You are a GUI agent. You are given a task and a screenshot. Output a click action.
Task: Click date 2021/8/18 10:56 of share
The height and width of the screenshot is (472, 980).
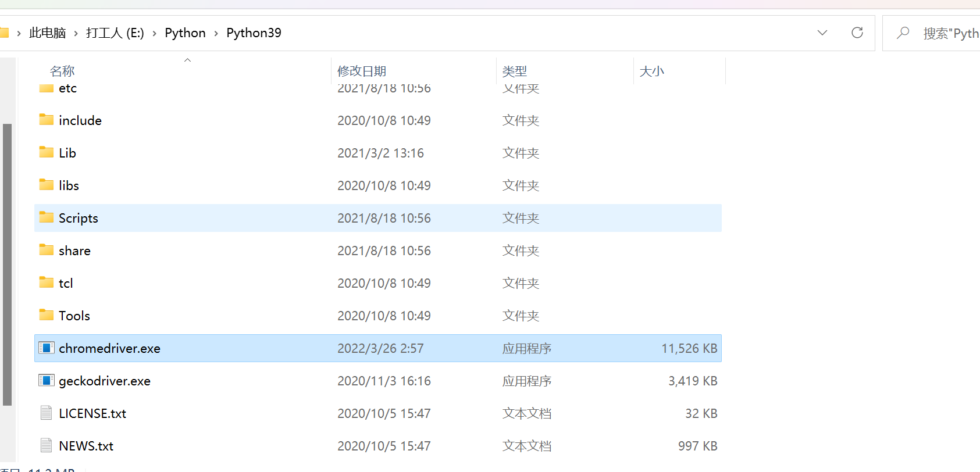[384, 251]
